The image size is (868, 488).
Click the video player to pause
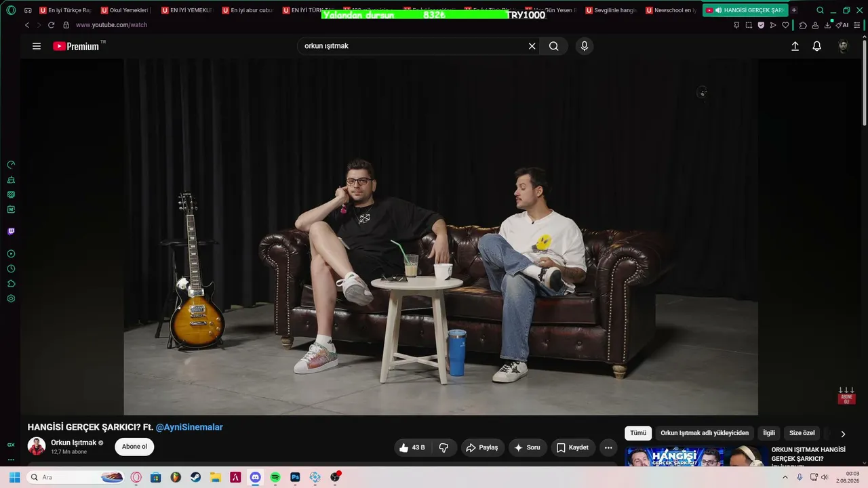(x=441, y=237)
